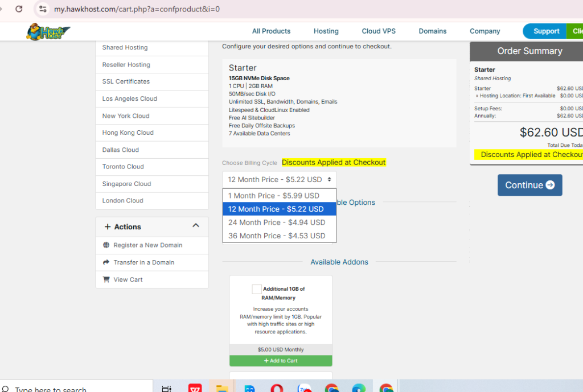Screen dimensions: 583x392
Task: Open the All Products menu
Action: 271,31
